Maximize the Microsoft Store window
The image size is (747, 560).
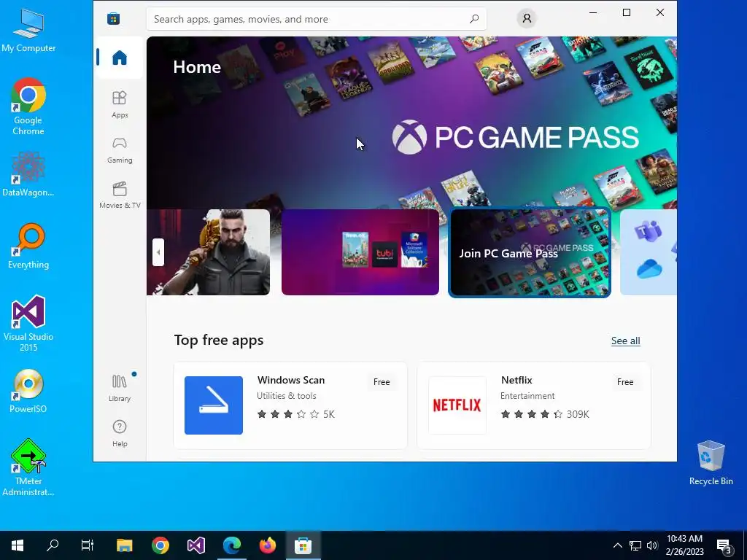click(627, 13)
